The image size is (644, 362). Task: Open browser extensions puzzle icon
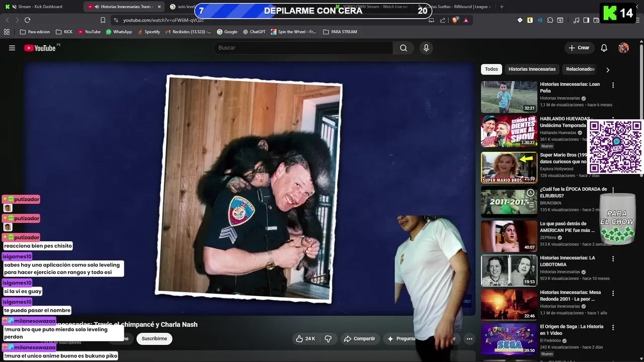(550, 20)
